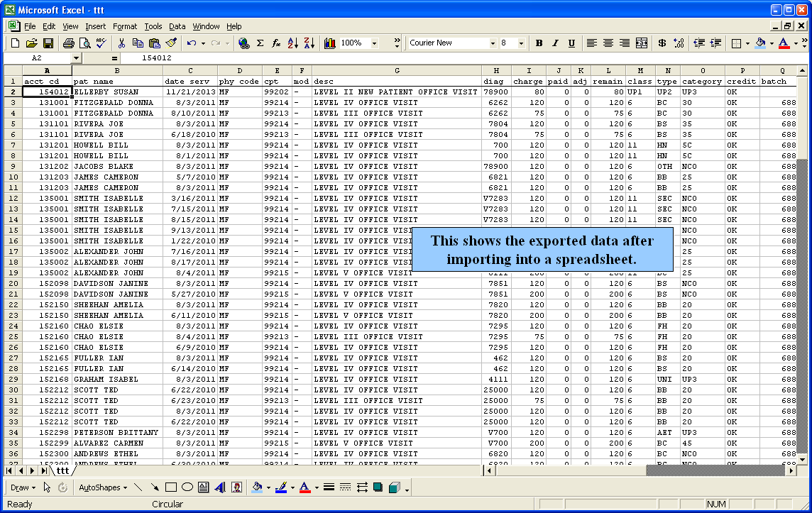This screenshot has height=513, width=812.
Task: Click the Paste clipboard icon
Action: (x=155, y=43)
